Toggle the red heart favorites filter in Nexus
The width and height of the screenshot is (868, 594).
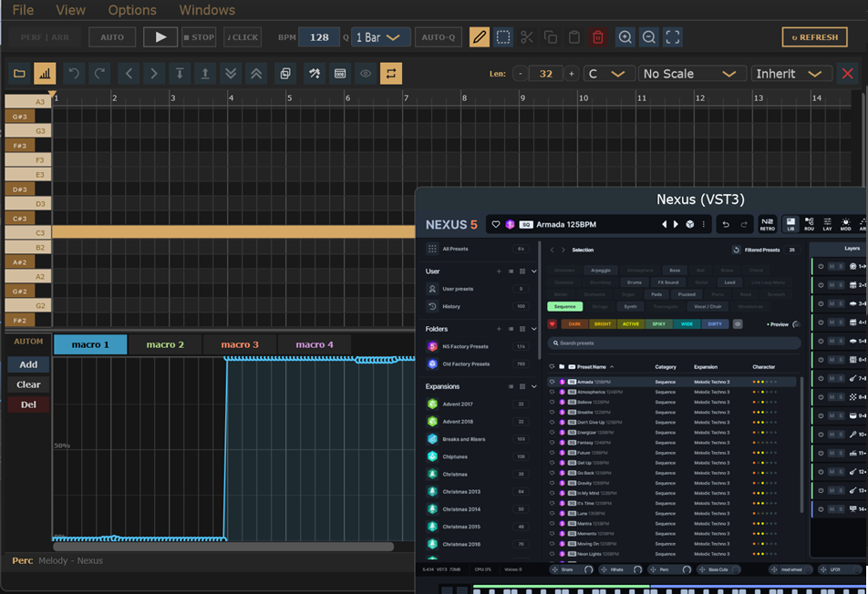click(x=552, y=324)
